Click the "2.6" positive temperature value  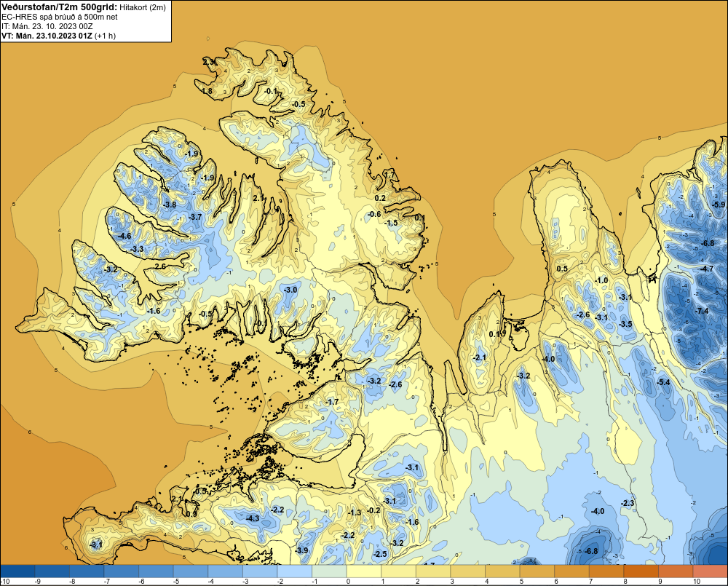[160, 266]
